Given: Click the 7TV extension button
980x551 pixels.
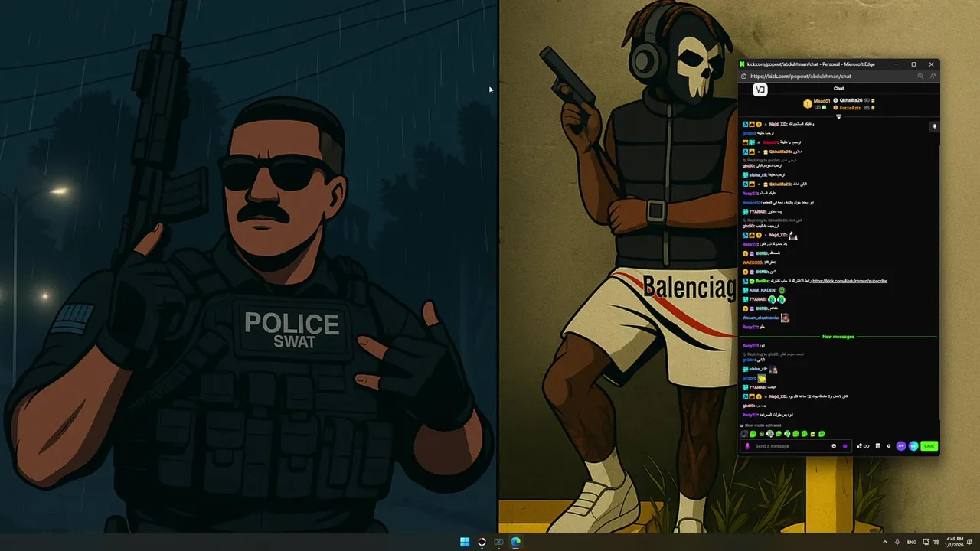Looking at the screenshot, I should (x=901, y=446).
